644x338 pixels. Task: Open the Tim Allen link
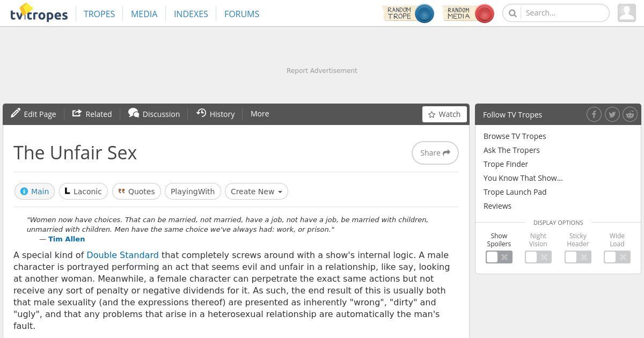[67, 239]
